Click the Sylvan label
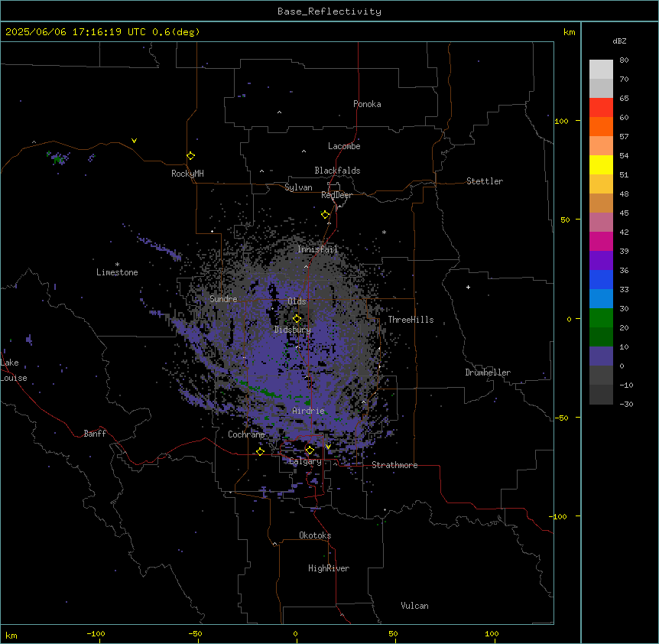659x644 pixels. pos(298,187)
